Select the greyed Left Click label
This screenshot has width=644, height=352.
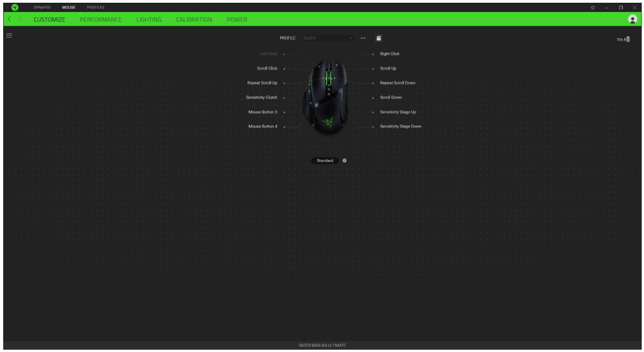tap(269, 54)
